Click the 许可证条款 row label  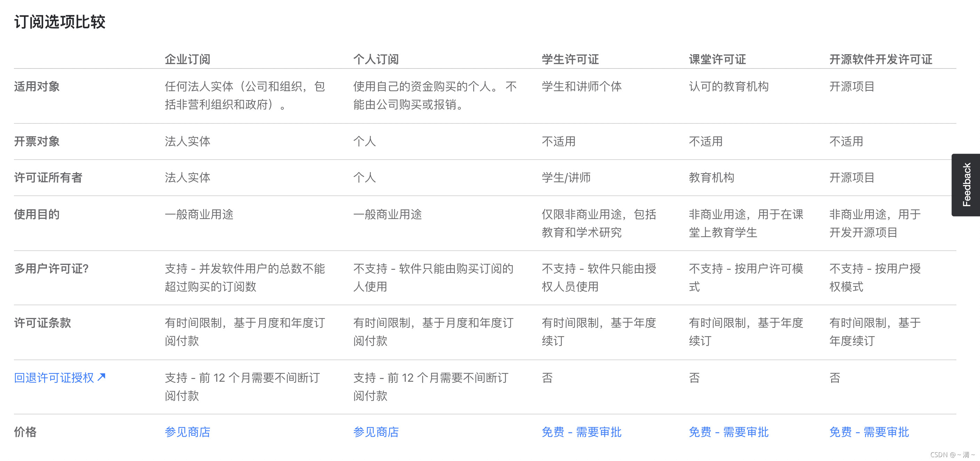pyautogui.click(x=43, y=323)
